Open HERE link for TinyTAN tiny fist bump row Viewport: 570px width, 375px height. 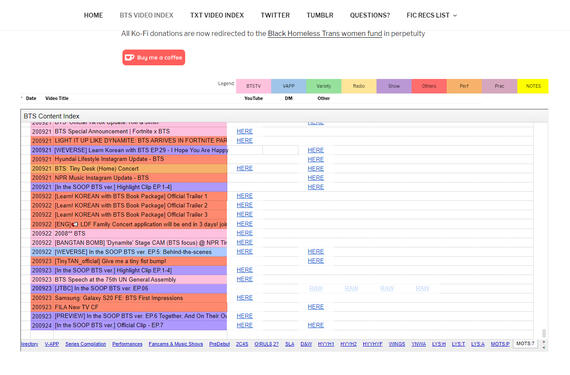(x=316, y=261)
